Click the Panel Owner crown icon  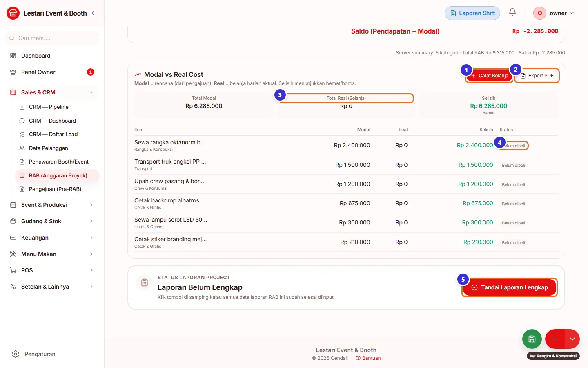click(13, 72)
